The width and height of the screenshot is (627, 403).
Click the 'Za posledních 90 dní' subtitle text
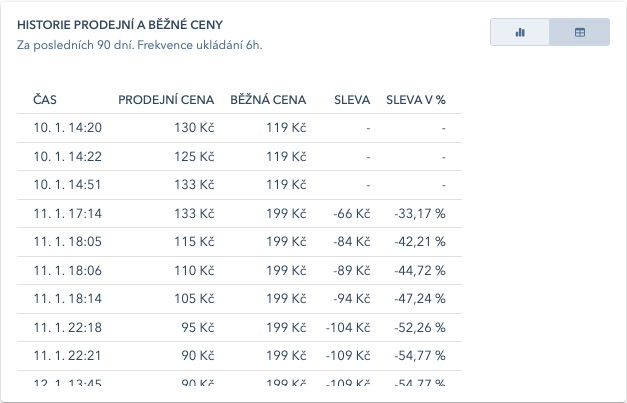(x=75, y=45)
